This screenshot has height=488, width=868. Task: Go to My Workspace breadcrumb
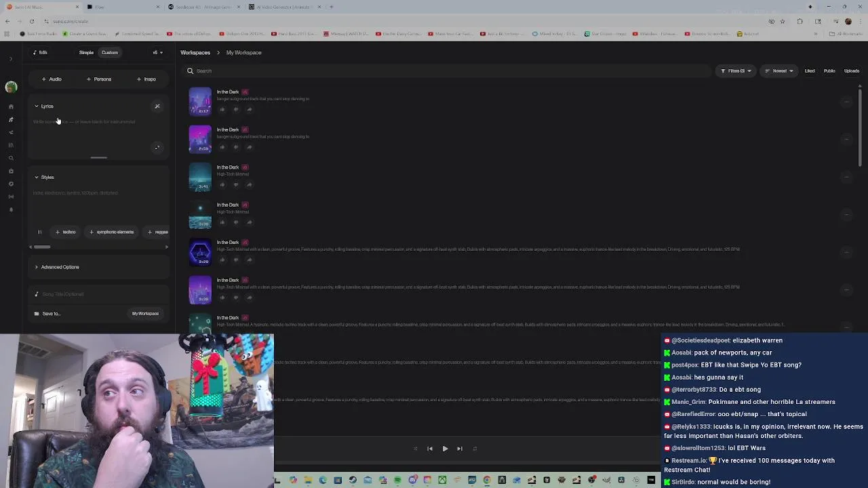(244, 52)
